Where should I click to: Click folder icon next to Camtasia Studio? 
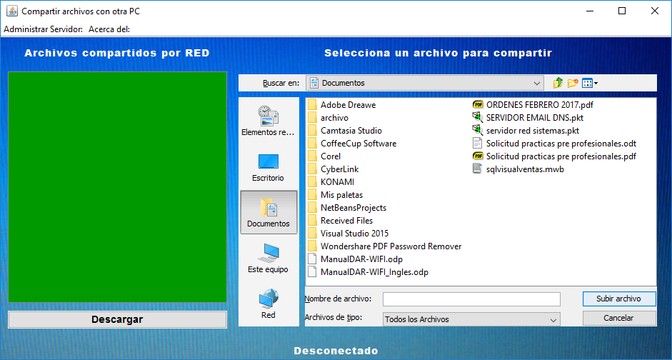click(x=312, y=130)
